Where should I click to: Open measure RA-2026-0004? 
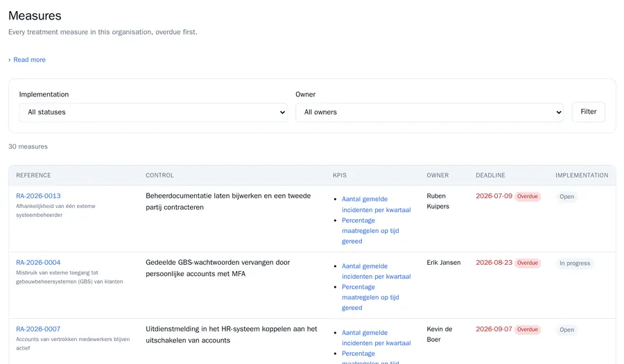38,263
